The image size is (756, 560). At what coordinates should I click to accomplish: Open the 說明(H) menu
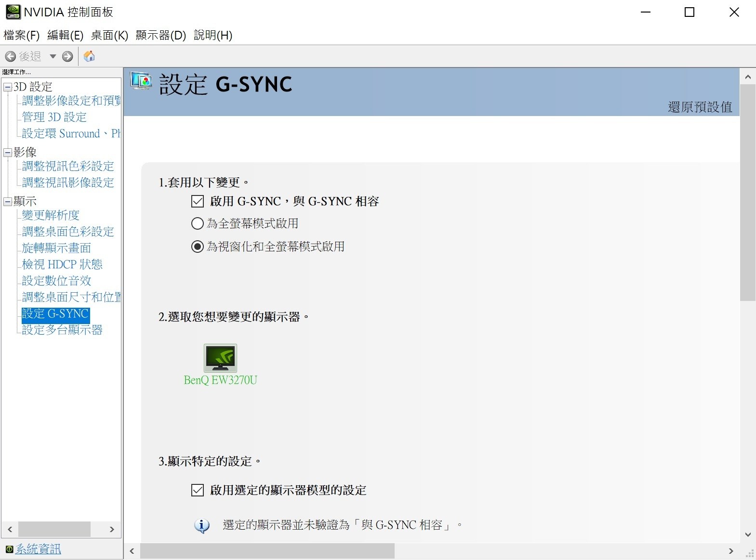point(213,35)
